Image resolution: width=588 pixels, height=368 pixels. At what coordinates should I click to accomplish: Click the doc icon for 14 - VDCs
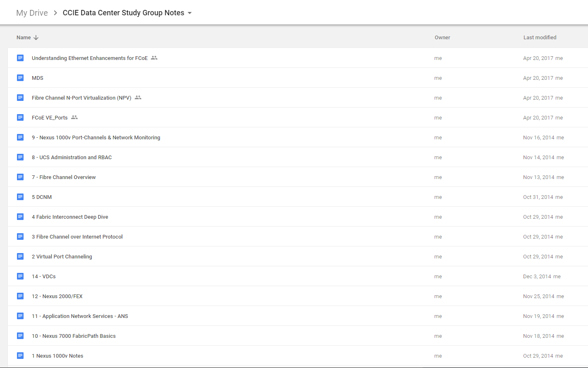(x=20, y=276)
